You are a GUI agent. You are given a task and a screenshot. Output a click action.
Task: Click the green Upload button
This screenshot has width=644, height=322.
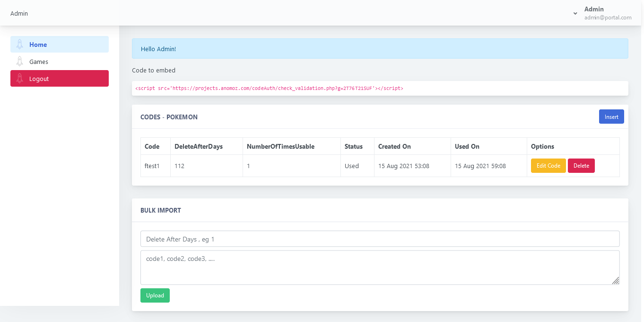point(155,295)
